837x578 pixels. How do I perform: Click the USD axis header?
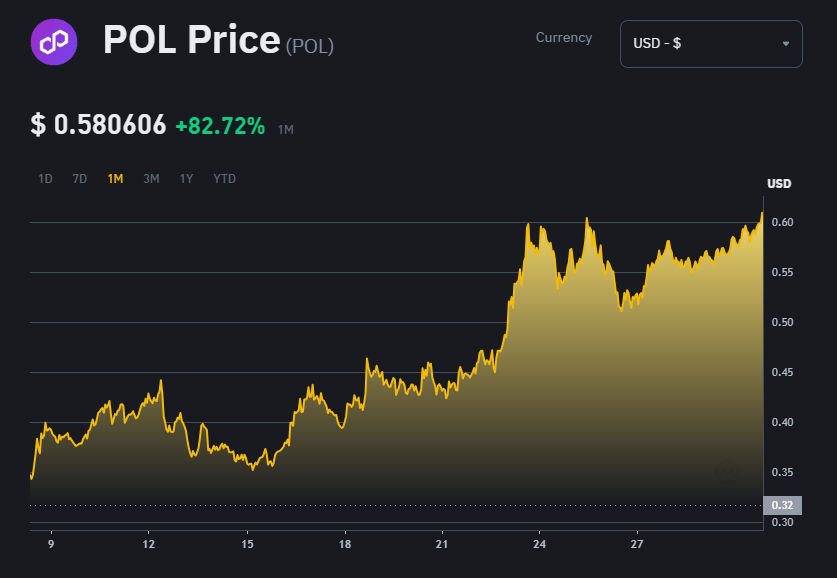coord(779,184)
